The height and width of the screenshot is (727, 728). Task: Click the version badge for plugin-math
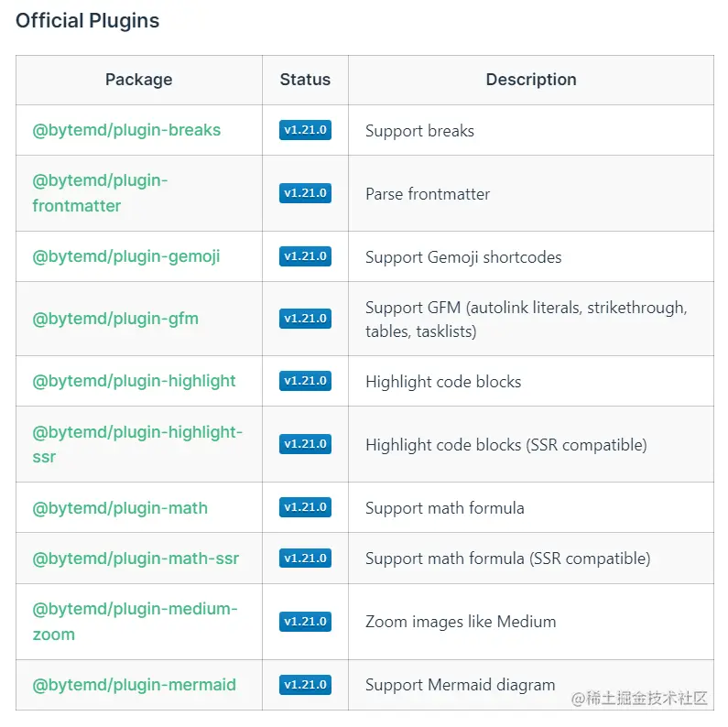[305, 507]
